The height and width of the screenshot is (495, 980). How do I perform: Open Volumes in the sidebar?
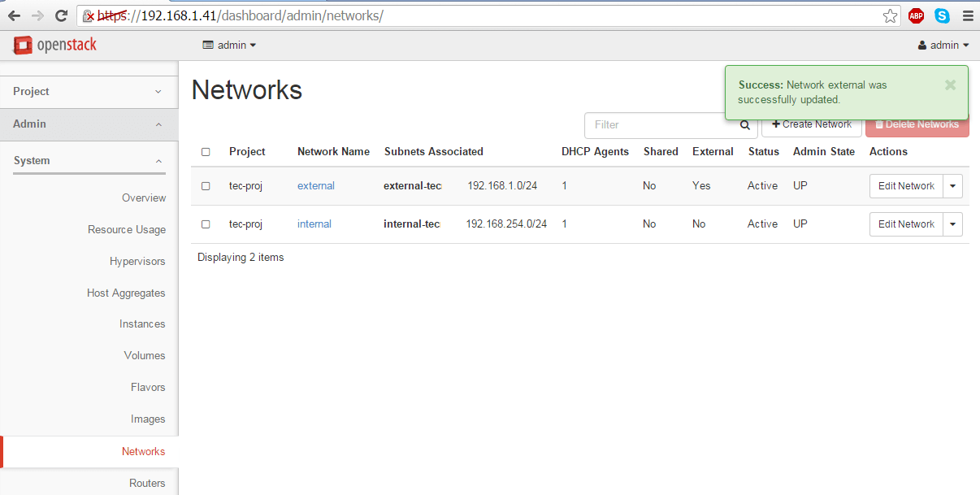[145, 356]
